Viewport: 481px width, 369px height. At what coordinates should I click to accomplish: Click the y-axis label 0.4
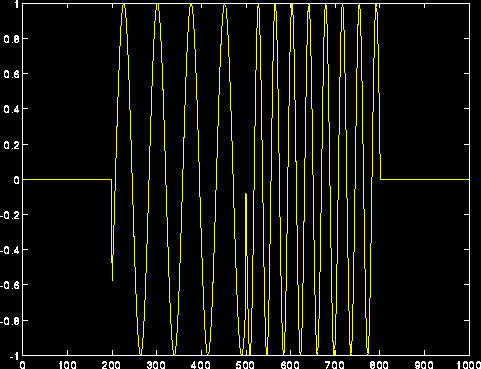tap(10, 109)
